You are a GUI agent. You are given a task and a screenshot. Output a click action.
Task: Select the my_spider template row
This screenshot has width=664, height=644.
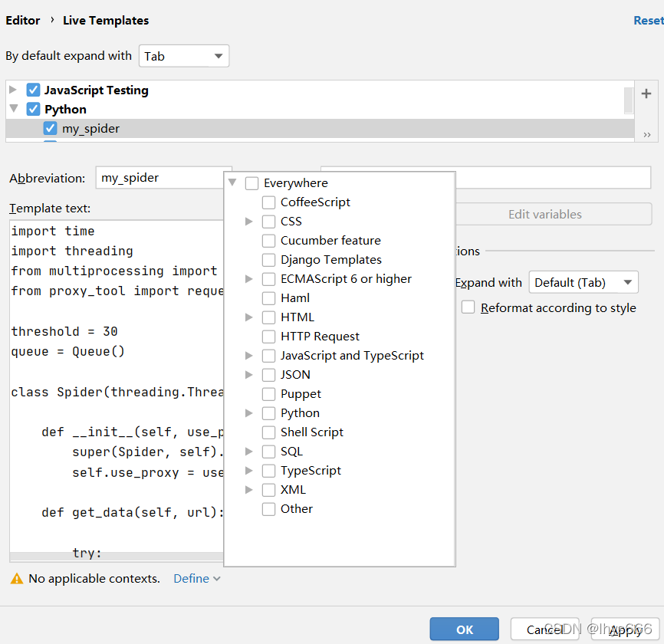pyautogui.click(x=320, y=128)
